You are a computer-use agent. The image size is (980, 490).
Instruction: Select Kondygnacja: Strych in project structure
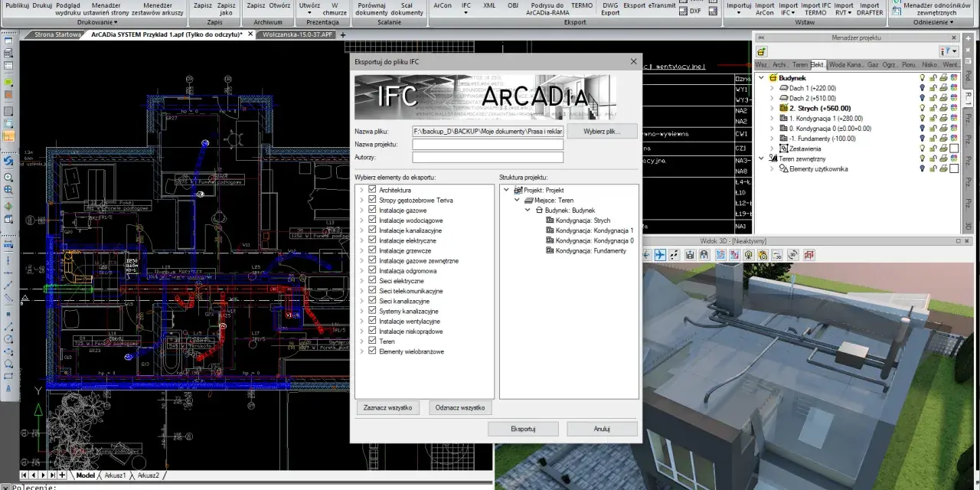[583, 220]
